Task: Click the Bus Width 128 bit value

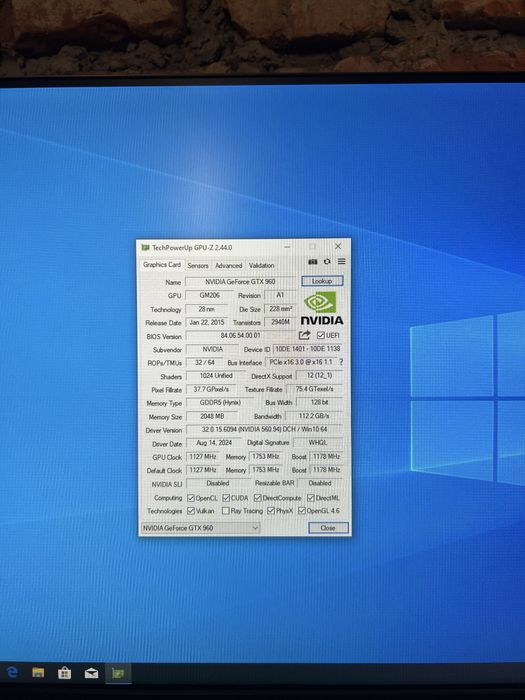Action: 319,402
